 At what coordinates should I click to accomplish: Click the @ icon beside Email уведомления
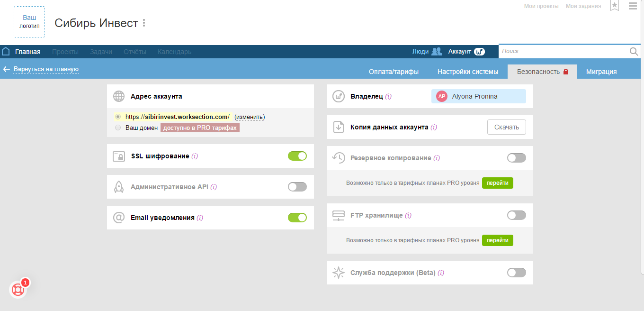[x=119, y=218]
